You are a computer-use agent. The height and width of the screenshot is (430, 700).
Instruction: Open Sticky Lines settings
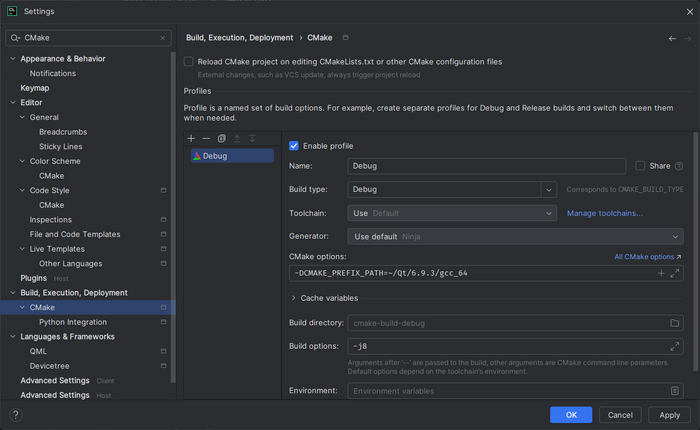(x=61, y=146)
